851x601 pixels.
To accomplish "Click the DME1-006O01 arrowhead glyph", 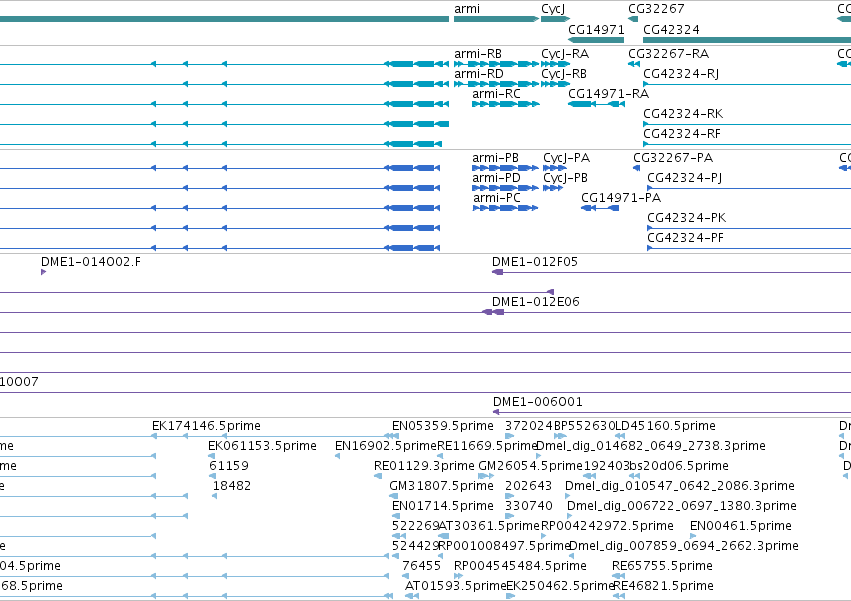I will point(496,412).
